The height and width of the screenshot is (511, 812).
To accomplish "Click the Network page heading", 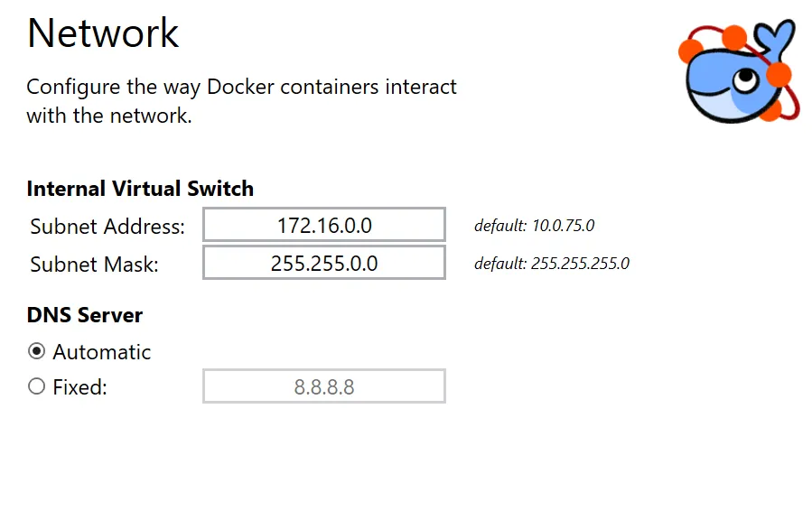I will tap(103, 33).
